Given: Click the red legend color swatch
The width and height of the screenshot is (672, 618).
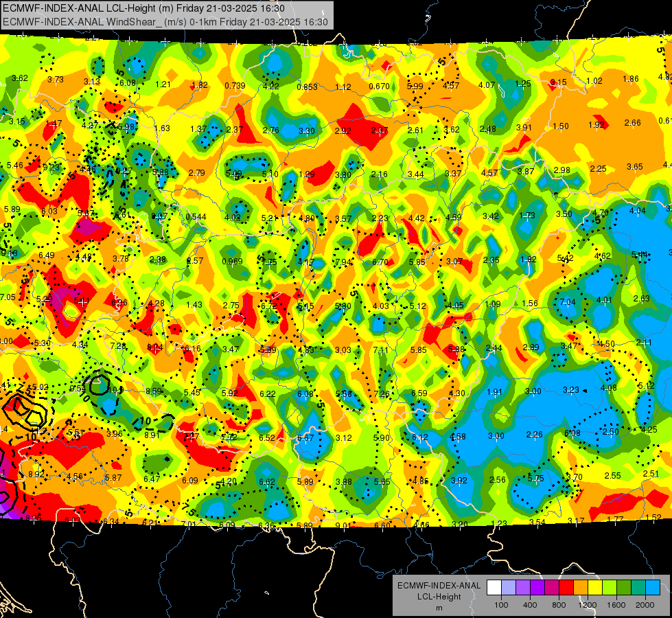Looking at the screenshot, I should click(x=566, y=588).
